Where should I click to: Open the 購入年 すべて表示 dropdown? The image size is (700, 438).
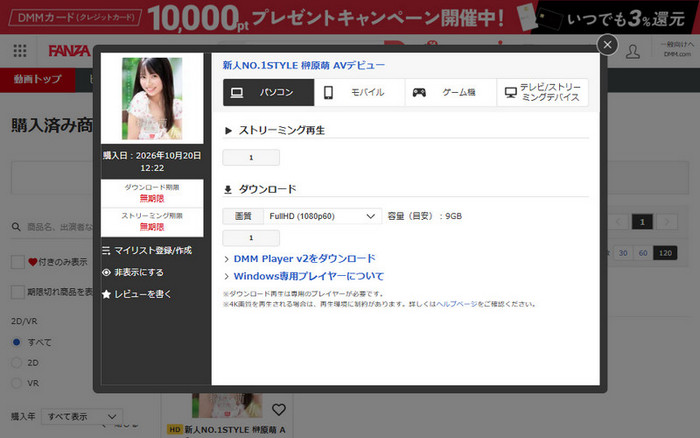[82, 417]
